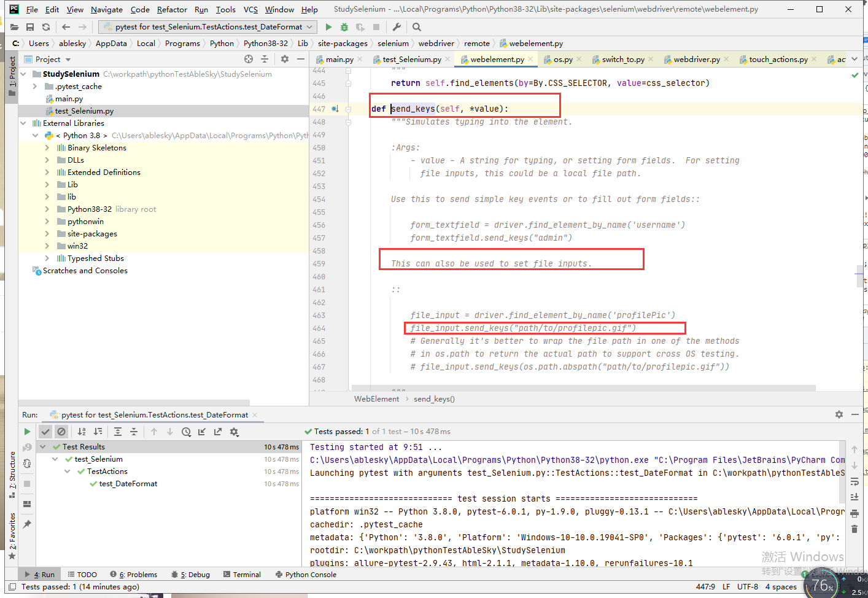This screenshot has height=598, width=868.
Task: Clear console output with trash icon
Action: click(x=854, y=529)
